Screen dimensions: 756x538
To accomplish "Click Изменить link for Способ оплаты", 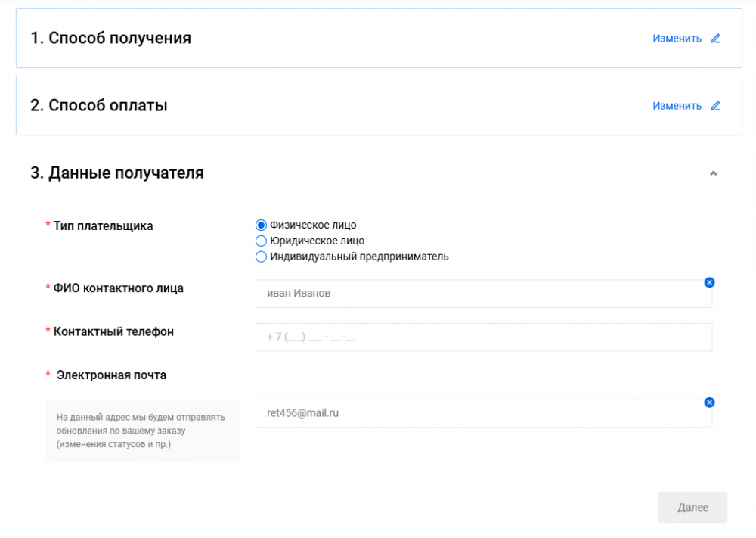I will click(677, 106).
